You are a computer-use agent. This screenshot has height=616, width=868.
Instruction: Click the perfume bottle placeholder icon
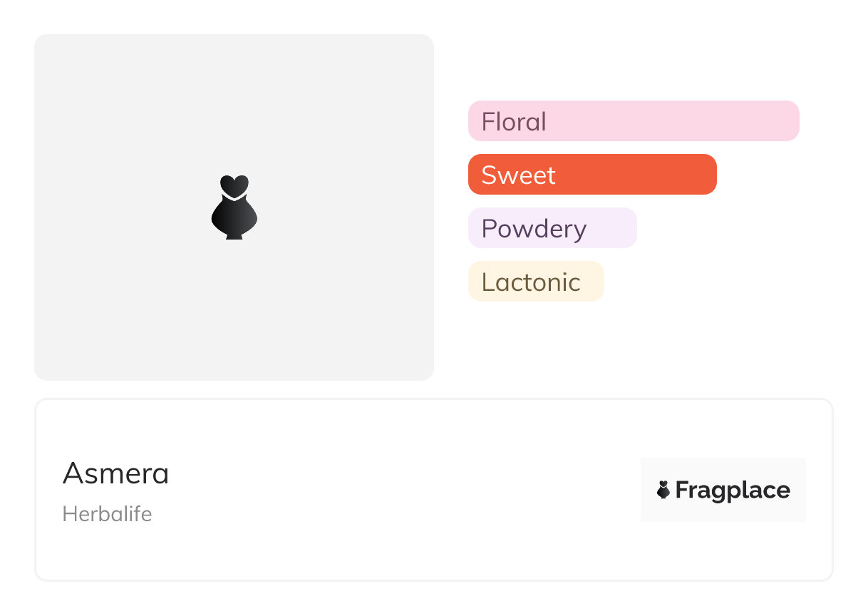[x=234, y=207]
